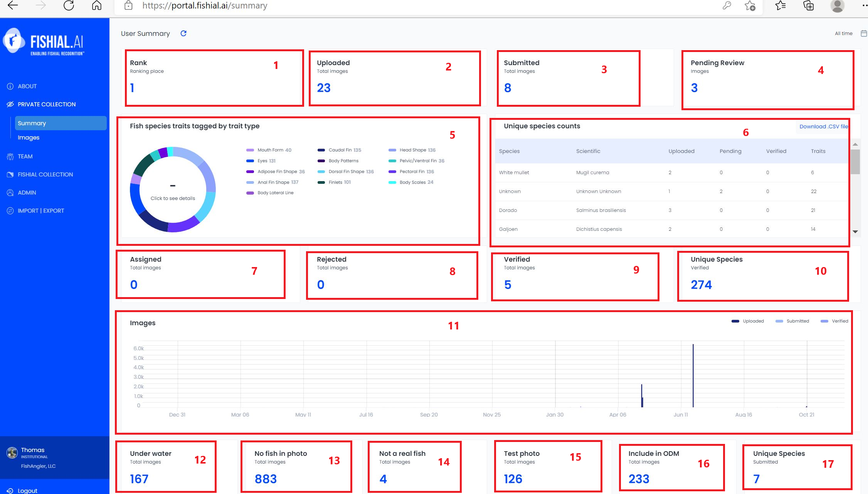Open the About page from the sidebar
The image size is (868, 494).
click(x=27, y=86)
